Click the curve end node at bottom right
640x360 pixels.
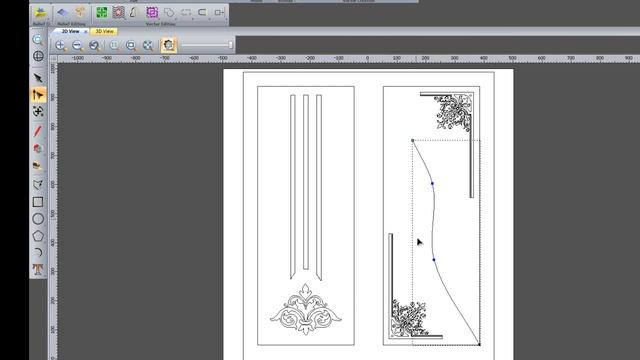pos(479,344)
